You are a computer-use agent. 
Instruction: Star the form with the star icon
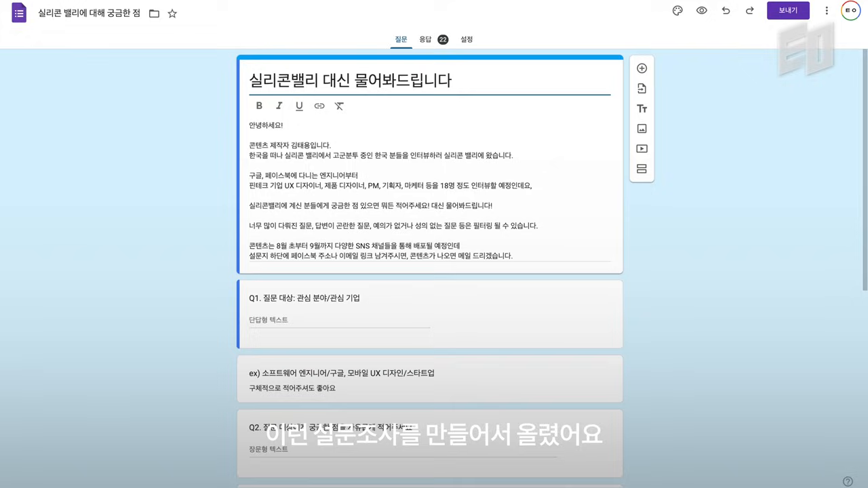click(x=172, y=14)
